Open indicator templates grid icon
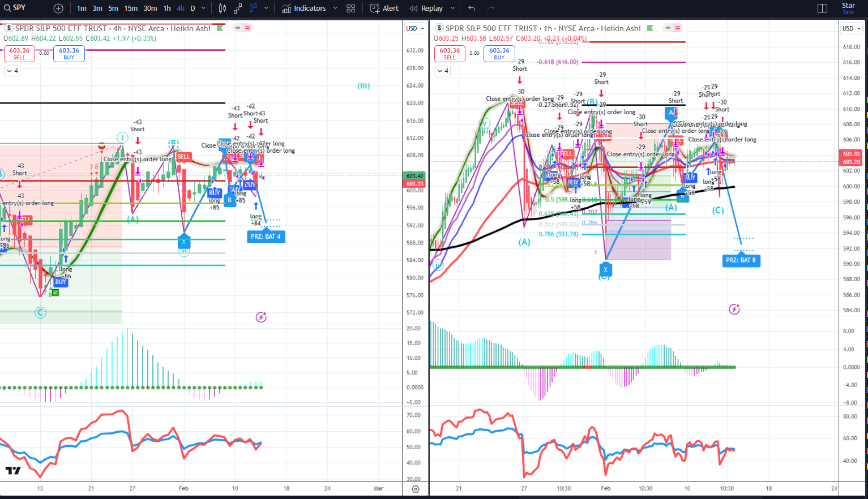This screenshot has height=499, width=868. click(351, 8)
